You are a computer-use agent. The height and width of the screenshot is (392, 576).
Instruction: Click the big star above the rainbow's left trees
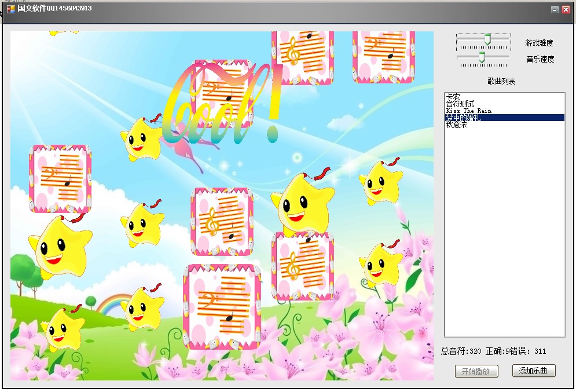click(x=60, y=246)
